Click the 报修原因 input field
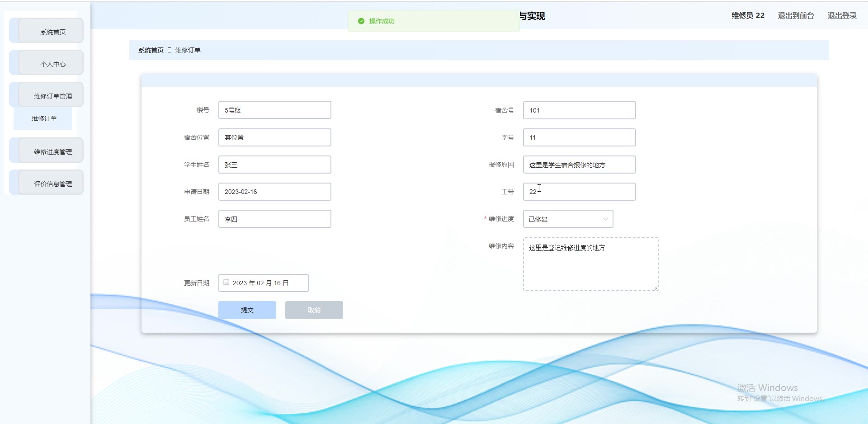Screen dimensions: 868x424 (580, 165)
